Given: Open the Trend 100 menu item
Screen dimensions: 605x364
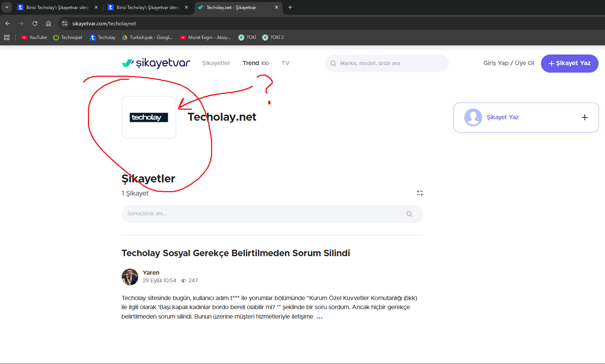Looking at the screenshot, I should click(256, 63).
